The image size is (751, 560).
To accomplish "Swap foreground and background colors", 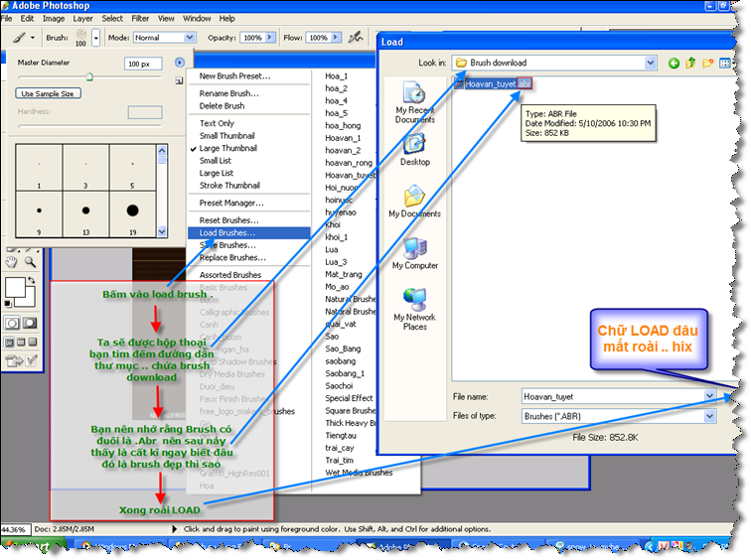I will (32, 280).
